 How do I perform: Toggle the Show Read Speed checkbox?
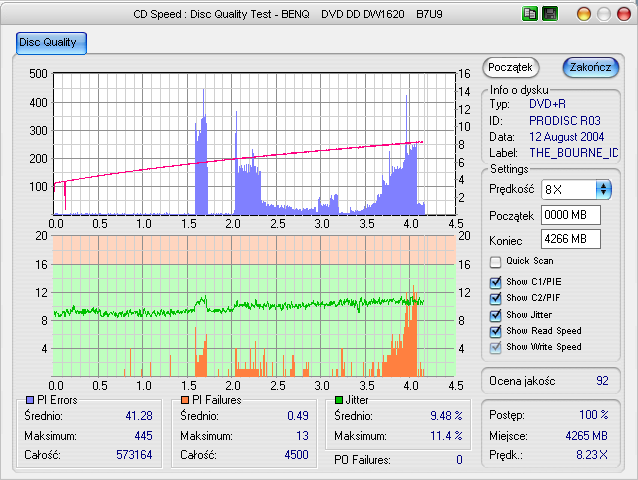click(495, 331)
